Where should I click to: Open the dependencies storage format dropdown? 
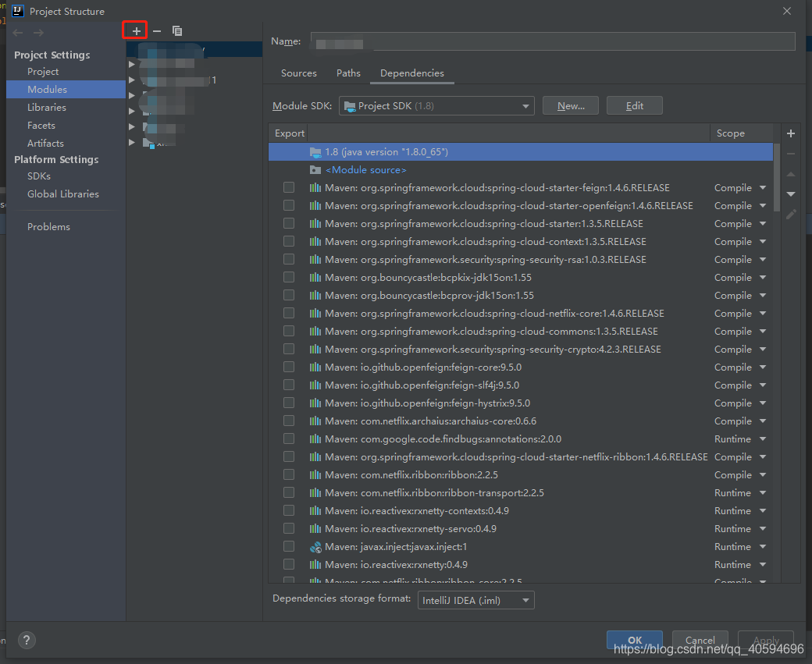(x=476, y=600)
